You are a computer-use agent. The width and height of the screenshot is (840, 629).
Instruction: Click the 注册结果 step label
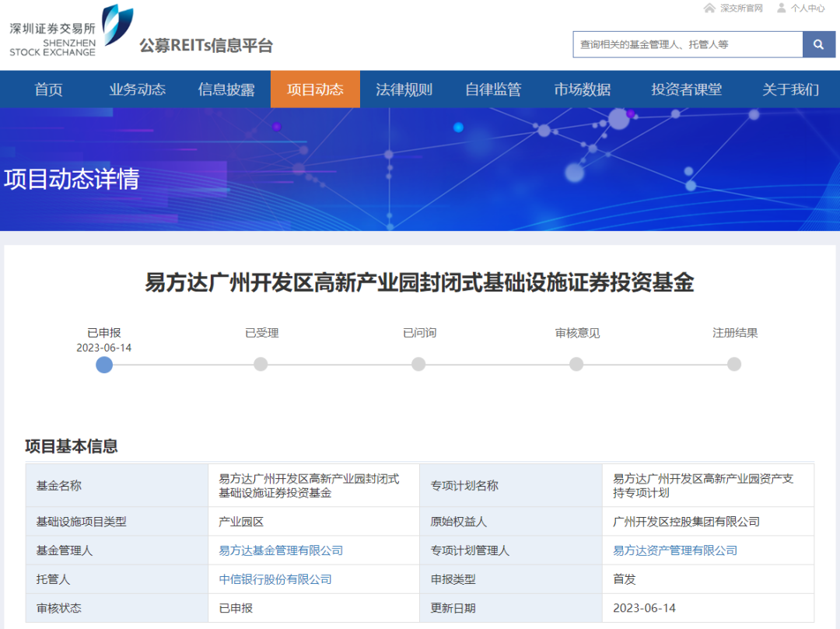click(735, 333)
